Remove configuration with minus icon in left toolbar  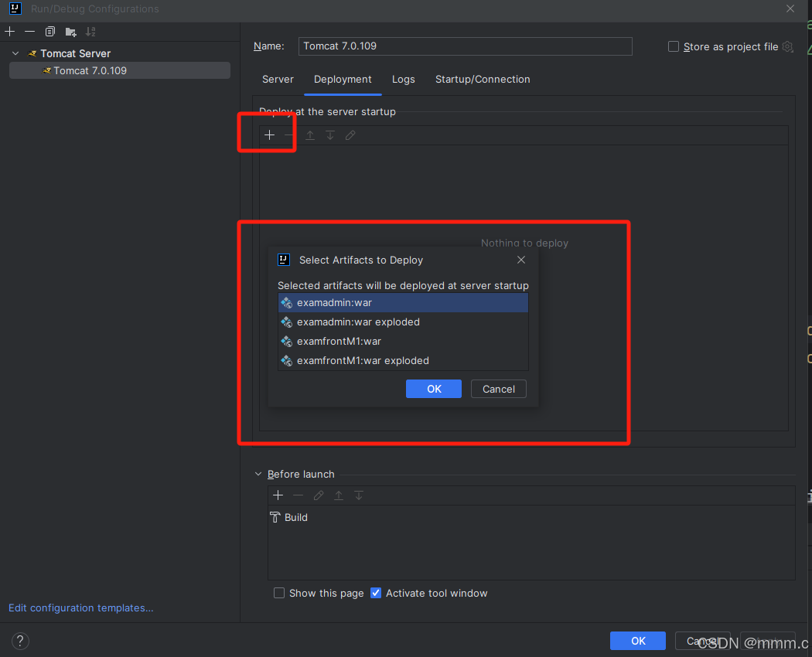click(29, 32)
